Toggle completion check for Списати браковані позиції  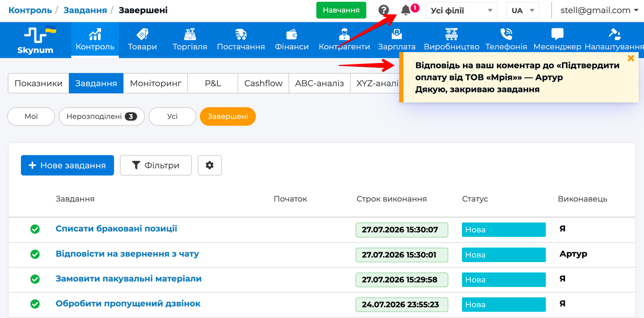point(35,229)
